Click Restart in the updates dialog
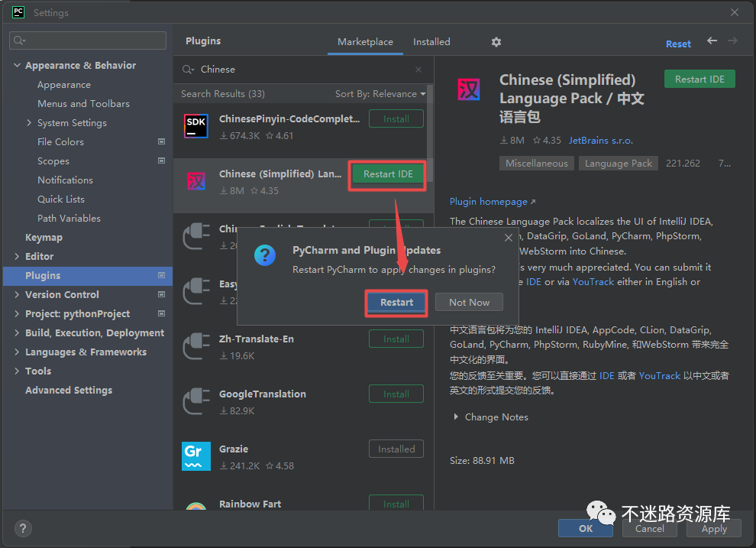Screen dimensions: 756x548 click(x=396, y=303)
